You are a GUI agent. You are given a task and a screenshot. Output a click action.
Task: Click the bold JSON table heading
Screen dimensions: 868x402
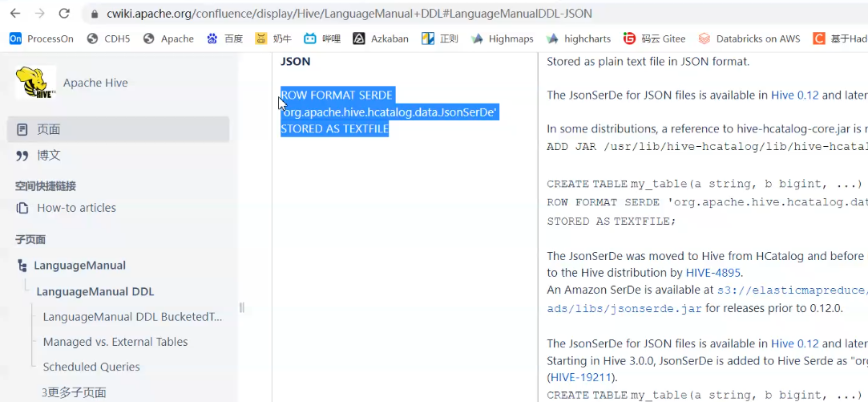(296, 62)
